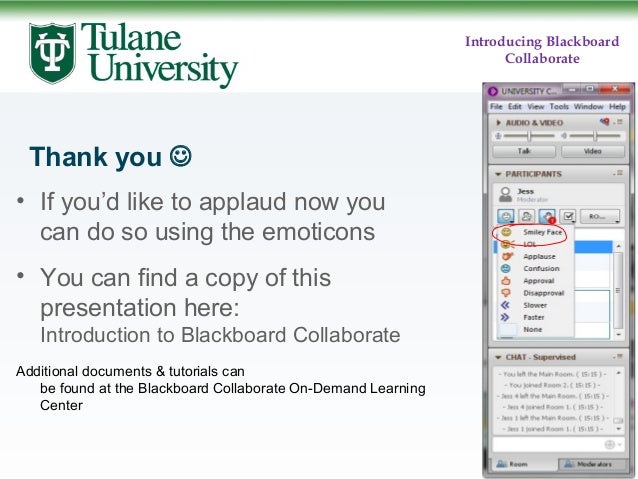Click the Collaborate app icon in title bar
This screenshot has height=479, width=638.
click(493, 91)
